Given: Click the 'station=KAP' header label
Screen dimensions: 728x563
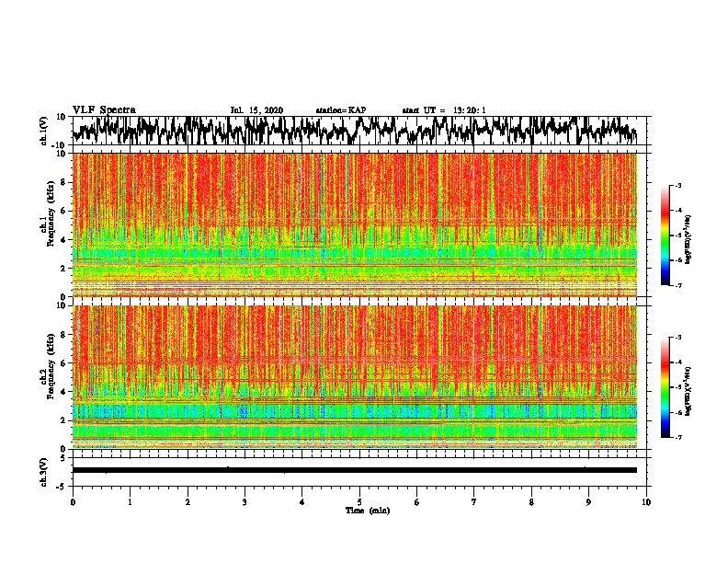Looking at the screenshot, I should (341, 110).
